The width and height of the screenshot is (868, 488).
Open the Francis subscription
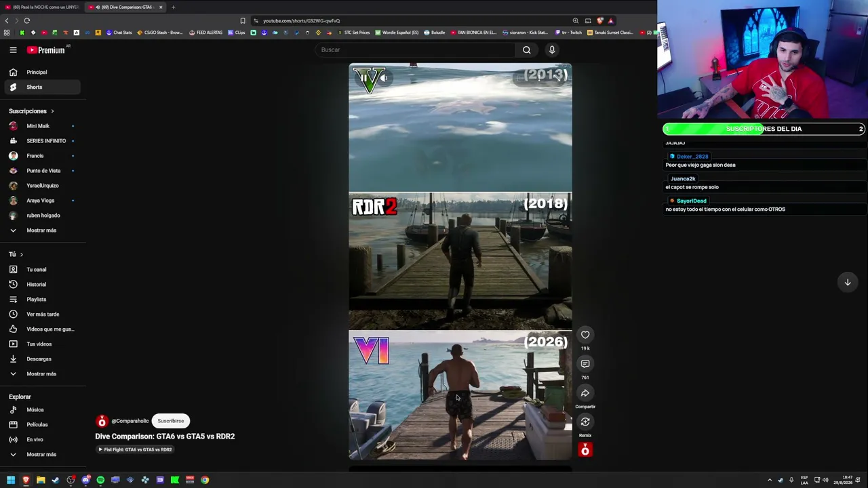43,156
